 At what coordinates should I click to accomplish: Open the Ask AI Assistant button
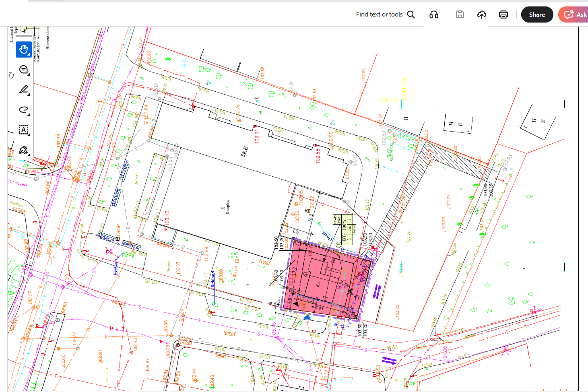[575, 14]
